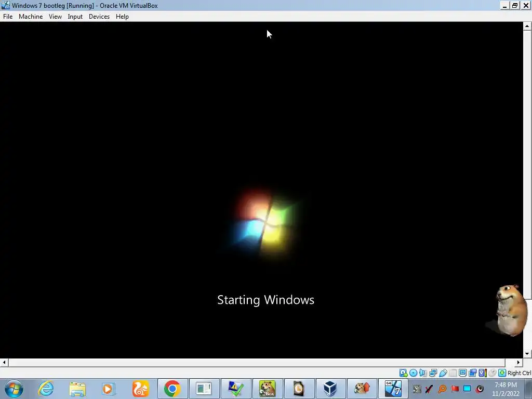Open the Windows Start menu orb
The width and height of the screenshot is (532, 399).
pyautogui.click(x=14, y=389)
